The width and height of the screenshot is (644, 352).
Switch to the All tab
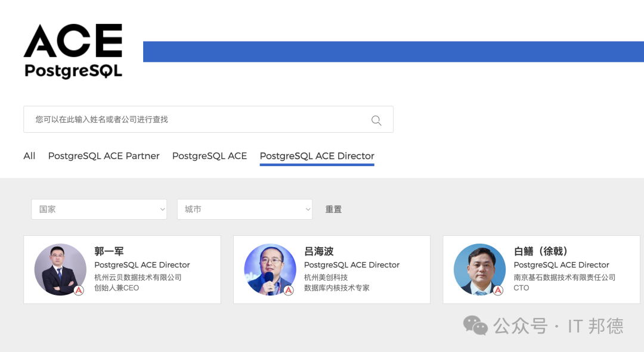(x=29, y=156)
